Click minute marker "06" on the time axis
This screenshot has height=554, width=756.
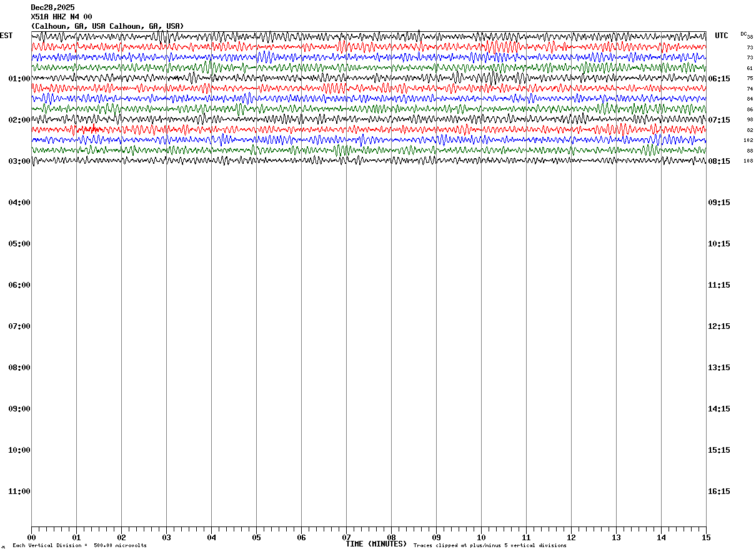[301, 537]
